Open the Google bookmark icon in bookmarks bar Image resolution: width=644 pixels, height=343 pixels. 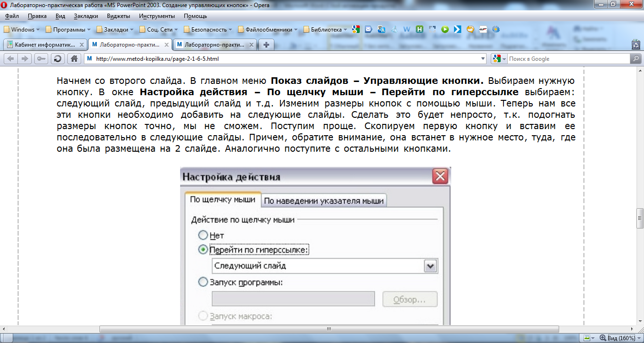tap(356, 29)
